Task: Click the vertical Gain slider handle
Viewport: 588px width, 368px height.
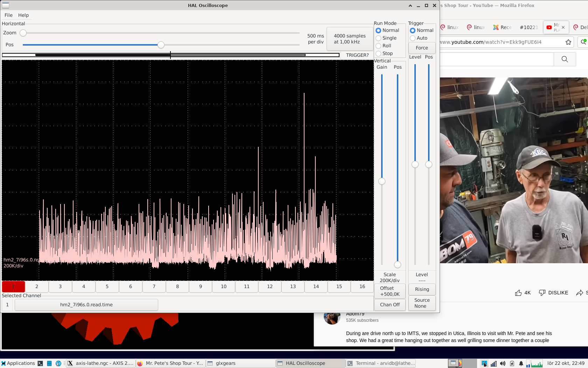Action: (x=382, y=181)
